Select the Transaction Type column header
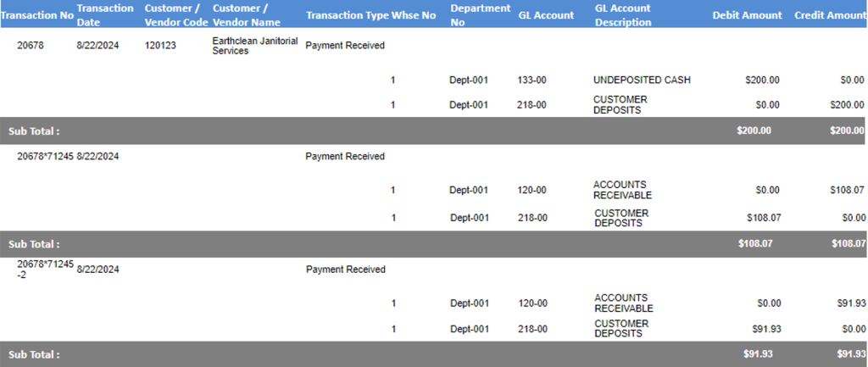This screenshot has width=868, height=367. pos(347,15)
